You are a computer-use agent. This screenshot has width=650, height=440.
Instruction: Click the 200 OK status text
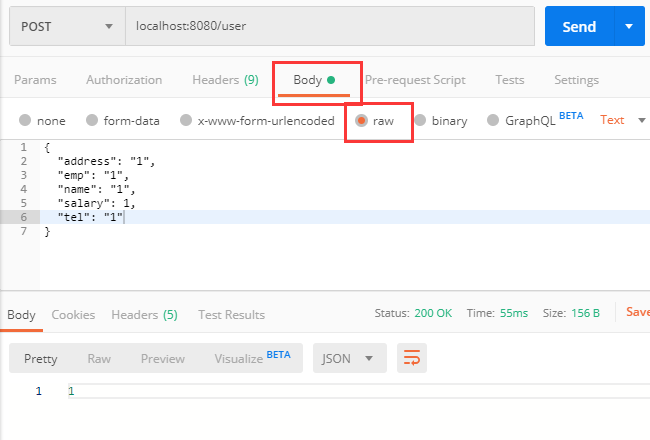click(433, 313)
